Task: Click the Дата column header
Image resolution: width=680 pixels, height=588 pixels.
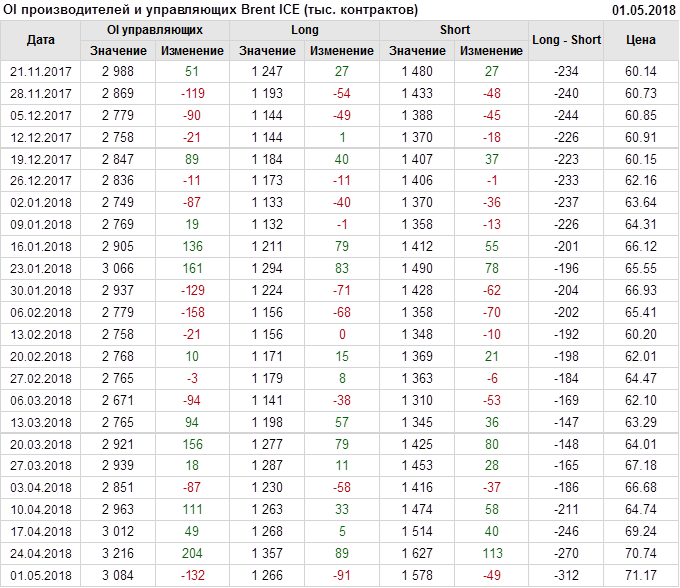Action: [40, 40]
